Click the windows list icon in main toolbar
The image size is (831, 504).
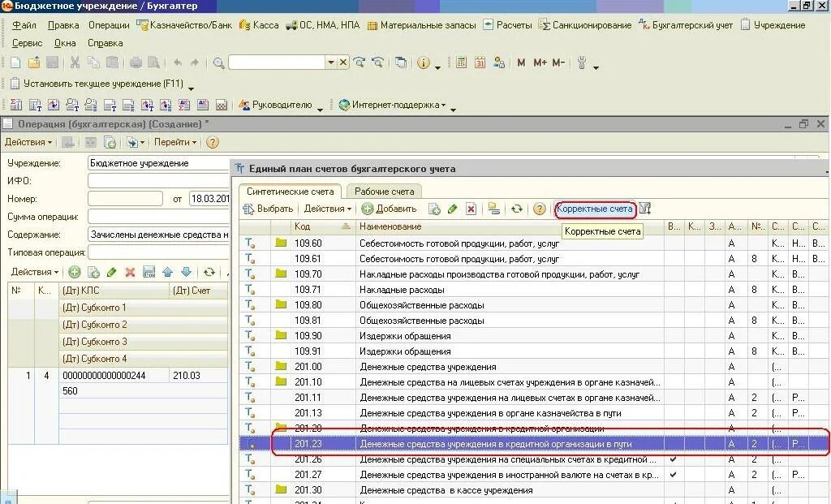coord(401,62)
